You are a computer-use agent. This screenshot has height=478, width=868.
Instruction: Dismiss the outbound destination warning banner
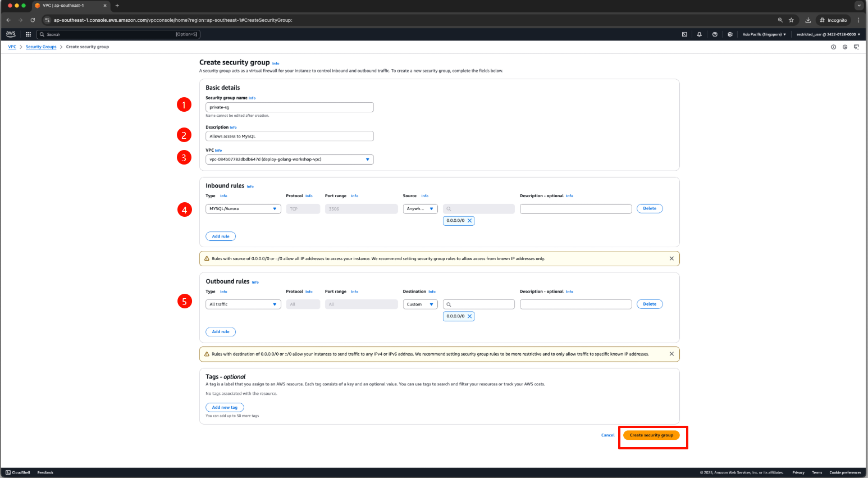pos(671,354)
